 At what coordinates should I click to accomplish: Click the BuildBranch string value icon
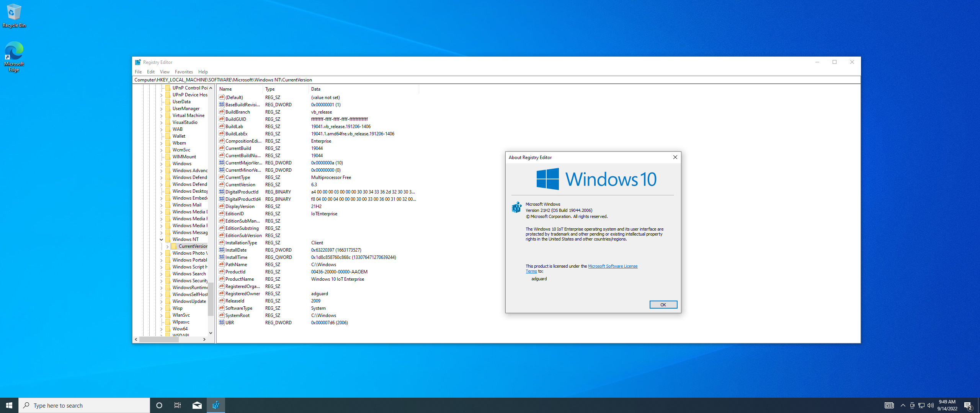tap(221, 112)
